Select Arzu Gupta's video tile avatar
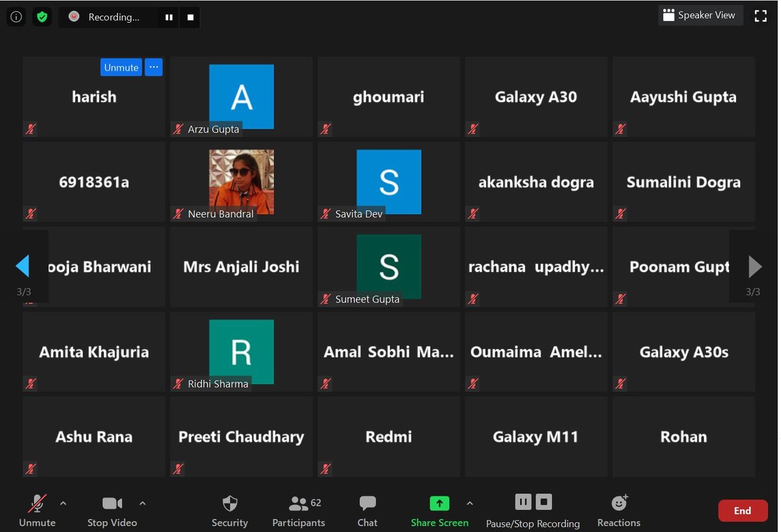The image size is (781, 532). pyautogui.click(x=241, y=97)
